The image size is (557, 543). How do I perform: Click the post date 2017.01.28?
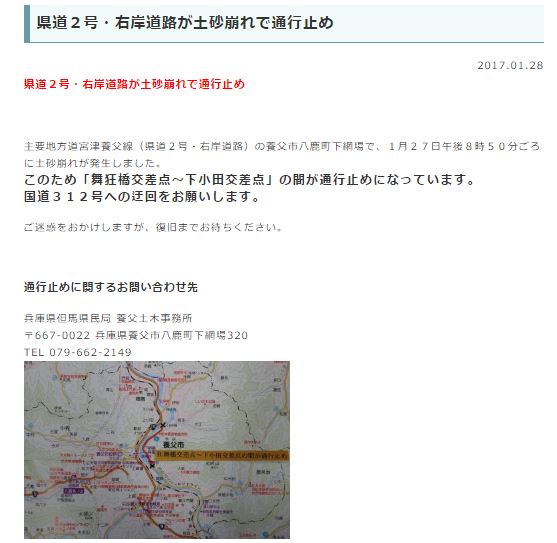pyautogui.click(x=510, y=66)
